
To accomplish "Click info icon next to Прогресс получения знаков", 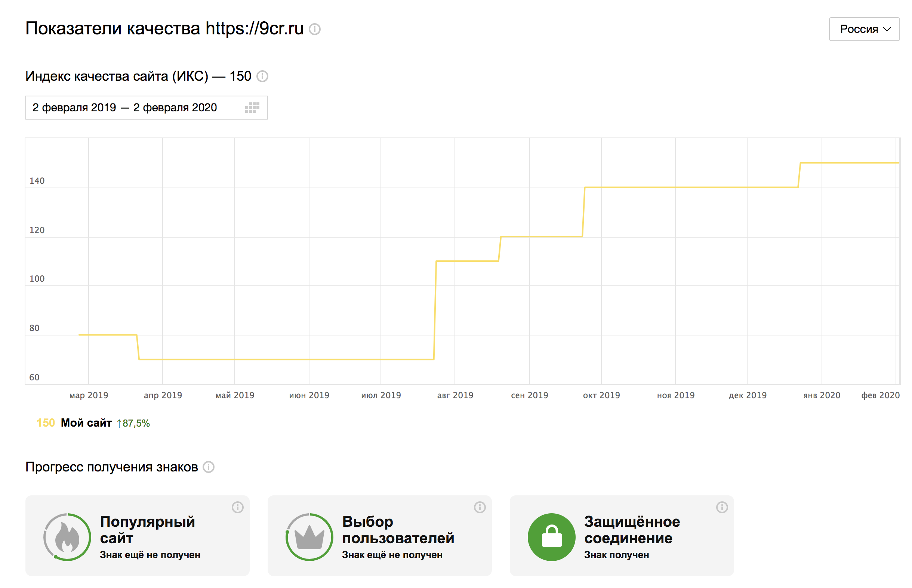I will pos(209,467).
